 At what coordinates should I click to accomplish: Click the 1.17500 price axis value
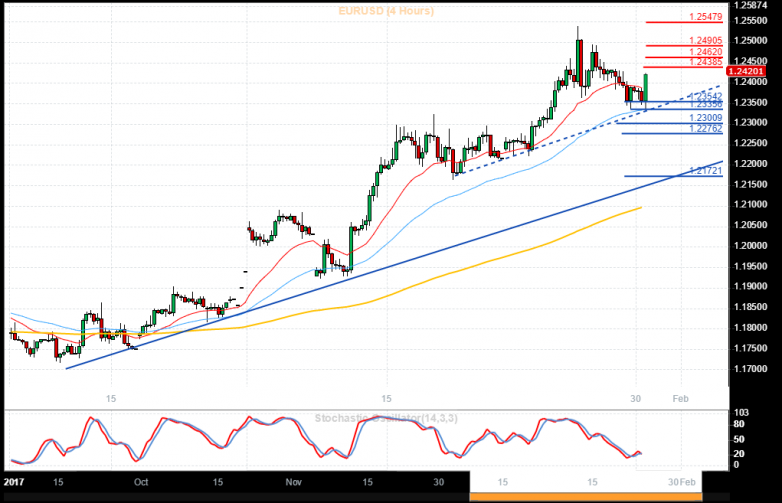pos(751,348)
